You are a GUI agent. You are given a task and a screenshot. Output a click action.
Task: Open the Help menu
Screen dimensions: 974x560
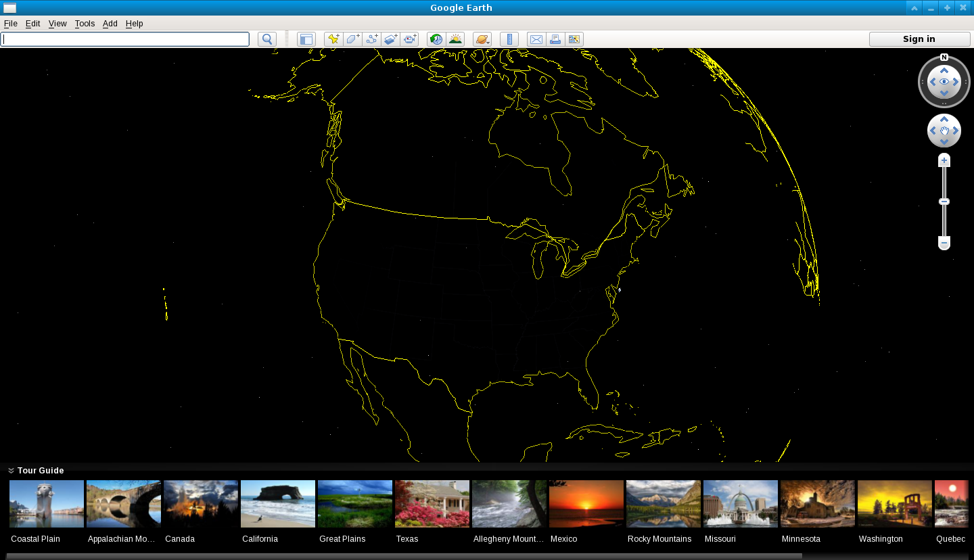(134, 24)
